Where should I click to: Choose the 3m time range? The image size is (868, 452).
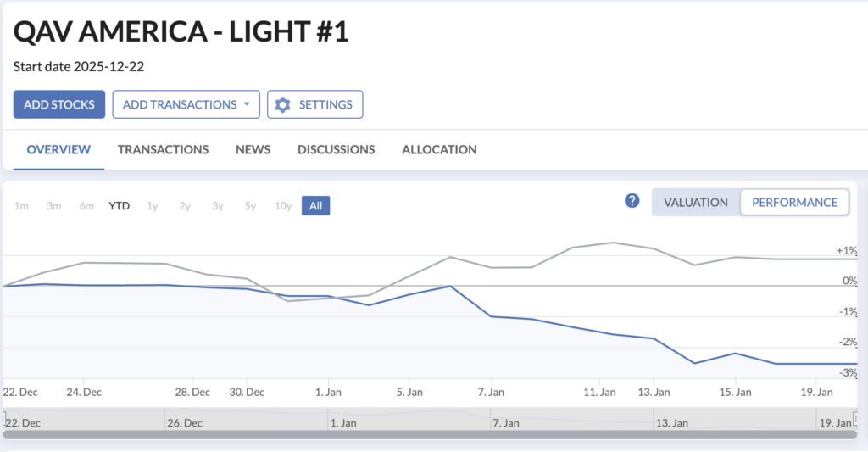click(54, 205)
